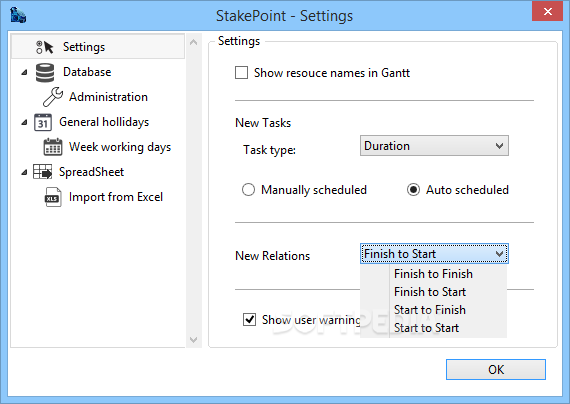The image size is (570, 404).
Task: Open Import from Excel page
Action: pos(116,197)
